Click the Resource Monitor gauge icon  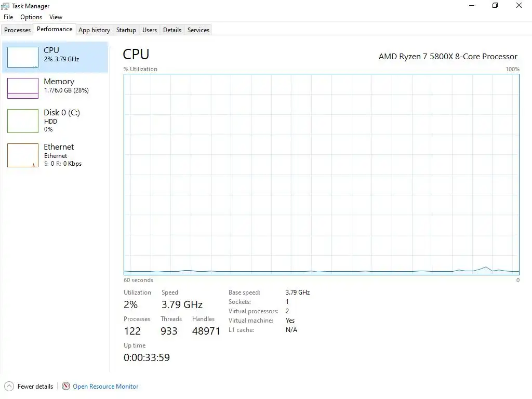coord(66,386)
